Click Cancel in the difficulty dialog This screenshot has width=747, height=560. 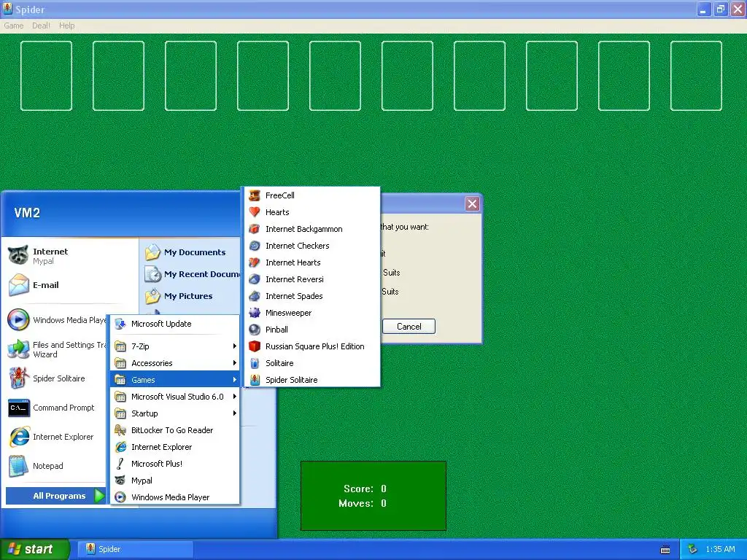[409, 327]
